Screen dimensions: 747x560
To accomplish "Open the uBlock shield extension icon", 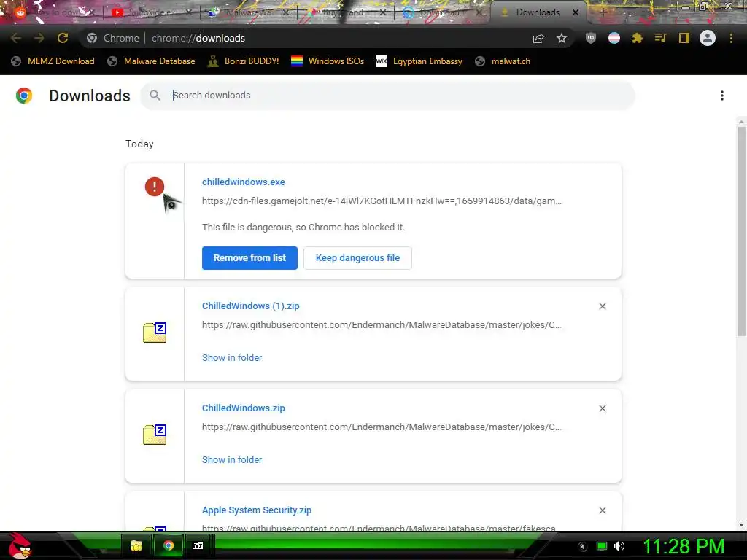I will pos(591,38).
